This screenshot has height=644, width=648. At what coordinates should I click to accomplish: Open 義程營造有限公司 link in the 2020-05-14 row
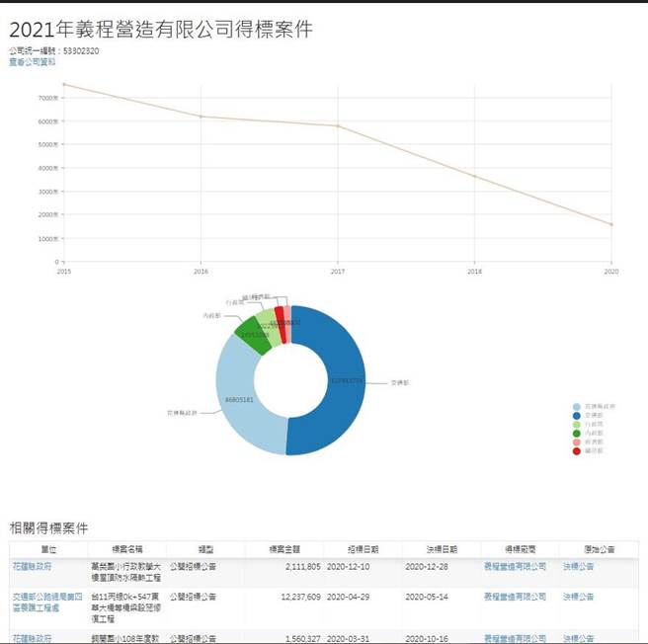[515, 597]
